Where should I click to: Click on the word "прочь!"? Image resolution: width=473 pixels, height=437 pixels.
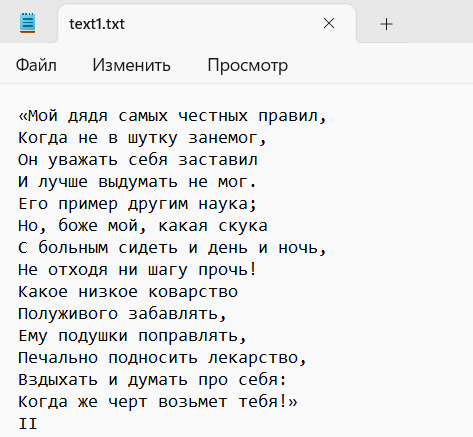(x=228, y=270)
